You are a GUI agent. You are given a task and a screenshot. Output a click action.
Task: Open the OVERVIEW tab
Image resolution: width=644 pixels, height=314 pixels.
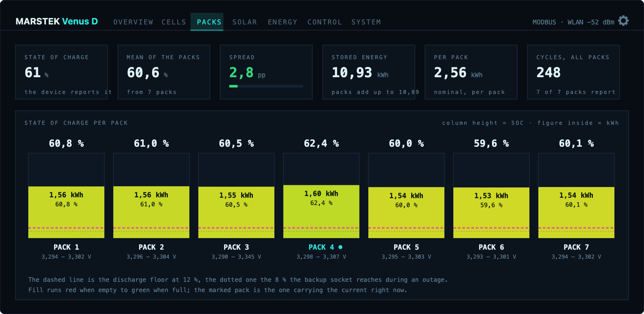pos(133,22)
